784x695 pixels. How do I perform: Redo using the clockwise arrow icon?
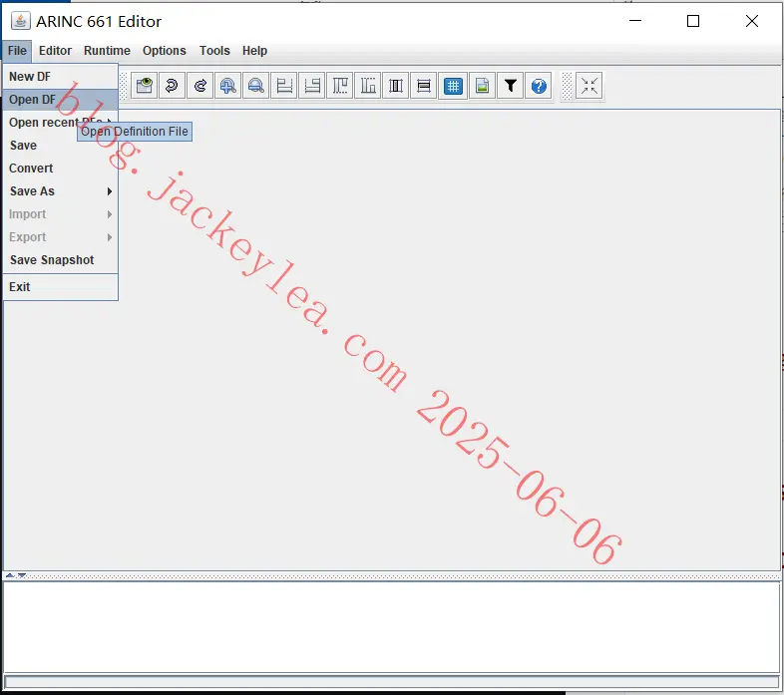[200, 86]
